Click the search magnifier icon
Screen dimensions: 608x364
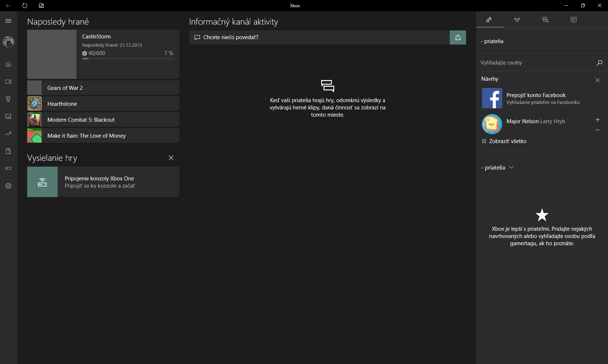pyautogui.click(x=599, y=63)
